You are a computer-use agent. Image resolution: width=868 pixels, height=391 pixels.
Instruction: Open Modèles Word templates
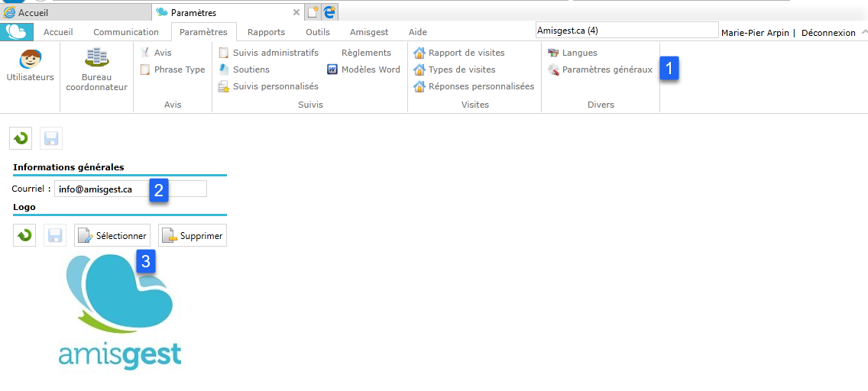tap(364, 69)
